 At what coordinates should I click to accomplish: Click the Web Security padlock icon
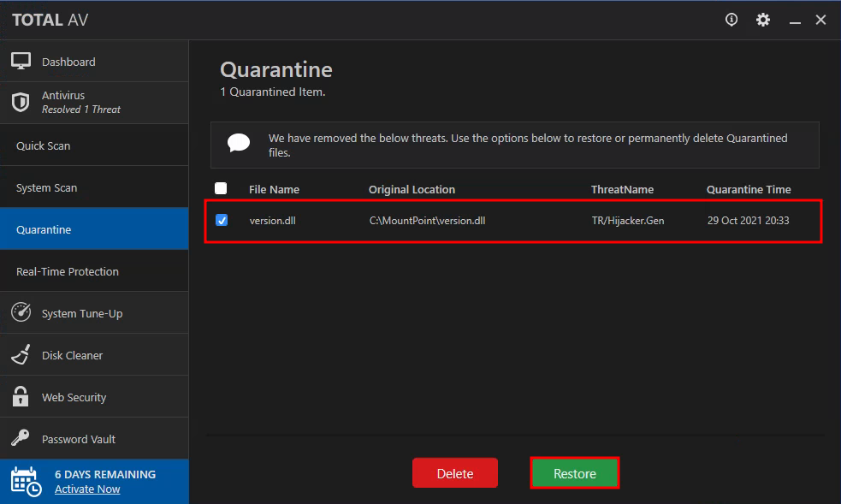21,396
